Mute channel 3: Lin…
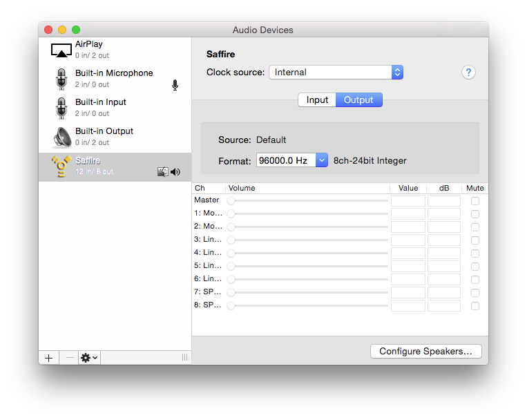The width and height of the screenshot is (527, 420). coord(475,240)
